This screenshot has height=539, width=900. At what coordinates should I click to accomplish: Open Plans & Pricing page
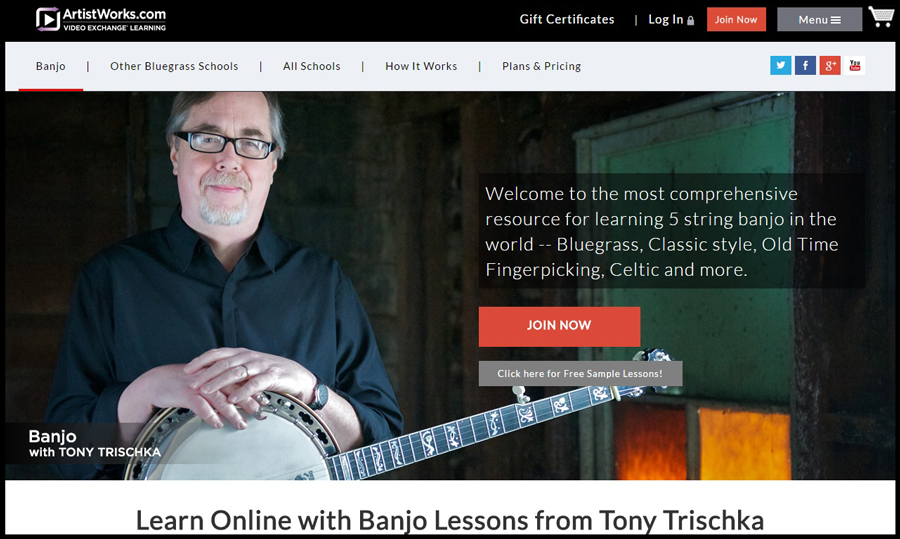click(541, 66)
